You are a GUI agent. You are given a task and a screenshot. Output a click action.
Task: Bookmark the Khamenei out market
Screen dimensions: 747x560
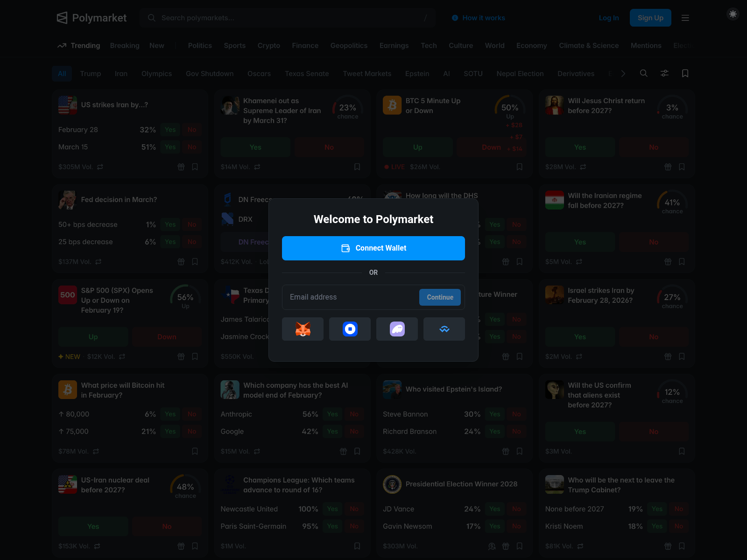(x=357, y=167)
